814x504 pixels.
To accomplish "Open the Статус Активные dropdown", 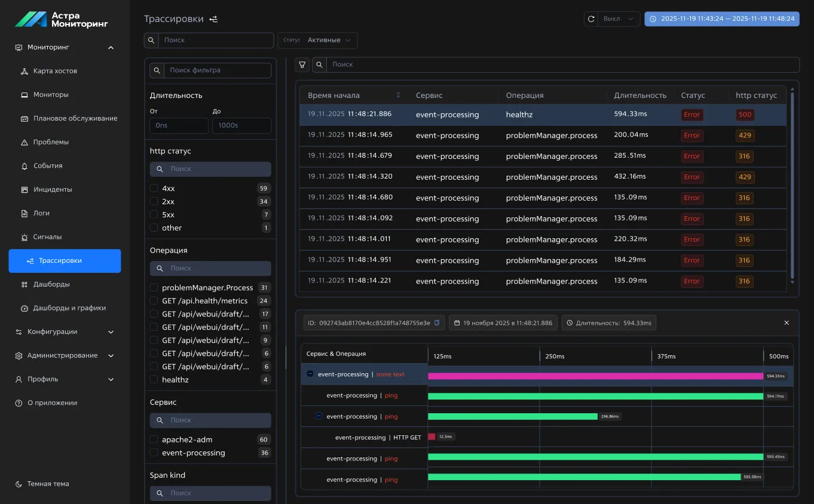I will (x=318, y=40).
